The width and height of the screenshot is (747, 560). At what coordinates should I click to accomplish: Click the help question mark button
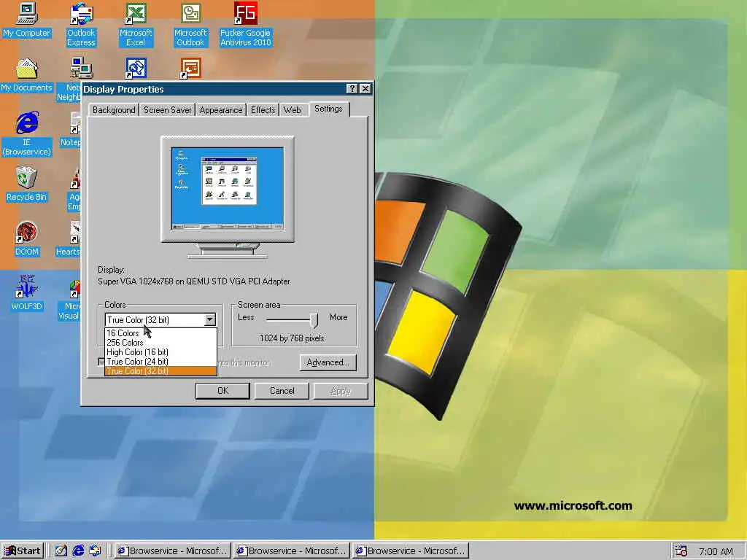pyautogui.click(x=352, y=88)
